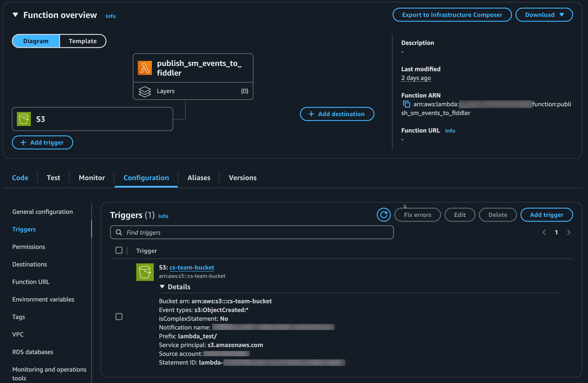Switch to Template view
The image size is (588, 383).
pyautogui.click(x=83, y=41)
